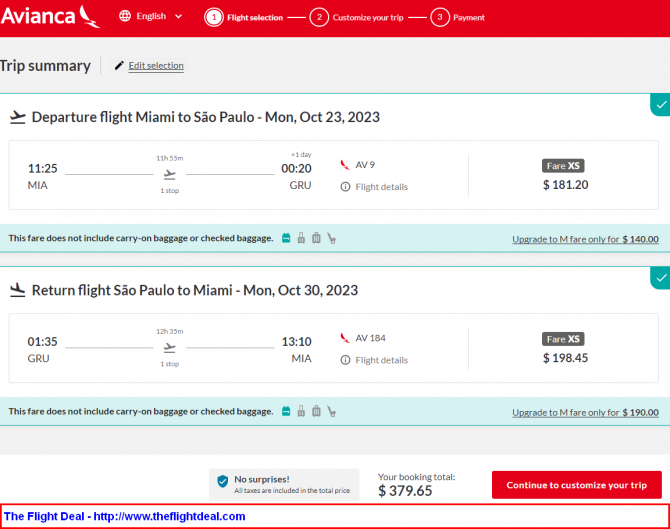Open Flight details for AV 184
670x529 pixels.
381,360
